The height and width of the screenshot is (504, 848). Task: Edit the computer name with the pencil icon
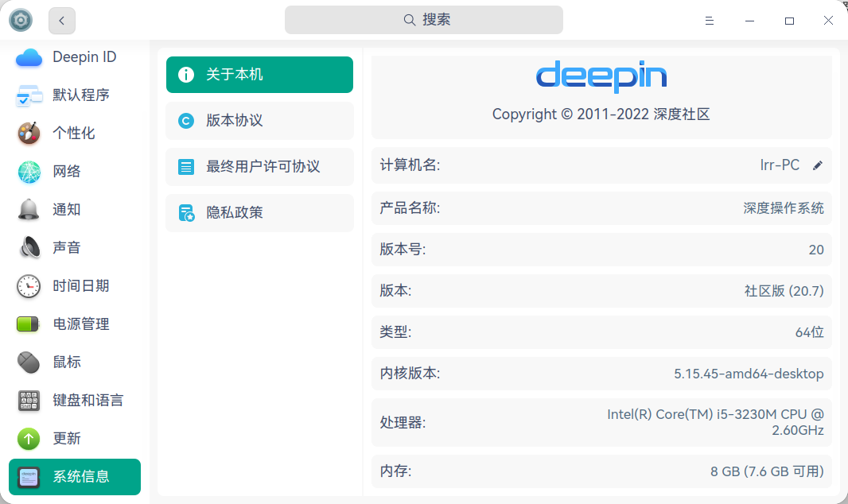point(818,165)
